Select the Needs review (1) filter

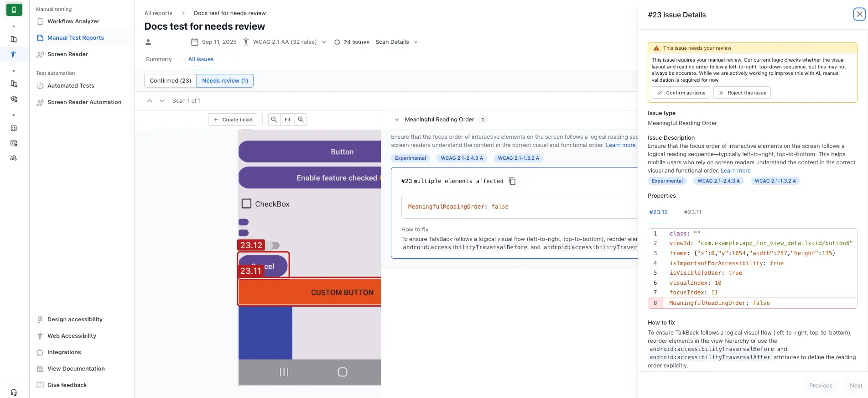[x=225, y=81]
